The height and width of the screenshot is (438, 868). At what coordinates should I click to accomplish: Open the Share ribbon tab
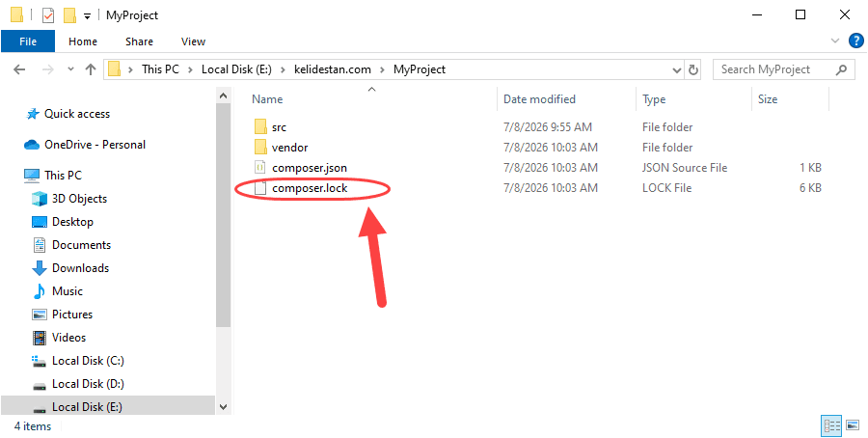click(x=139, y=41)
